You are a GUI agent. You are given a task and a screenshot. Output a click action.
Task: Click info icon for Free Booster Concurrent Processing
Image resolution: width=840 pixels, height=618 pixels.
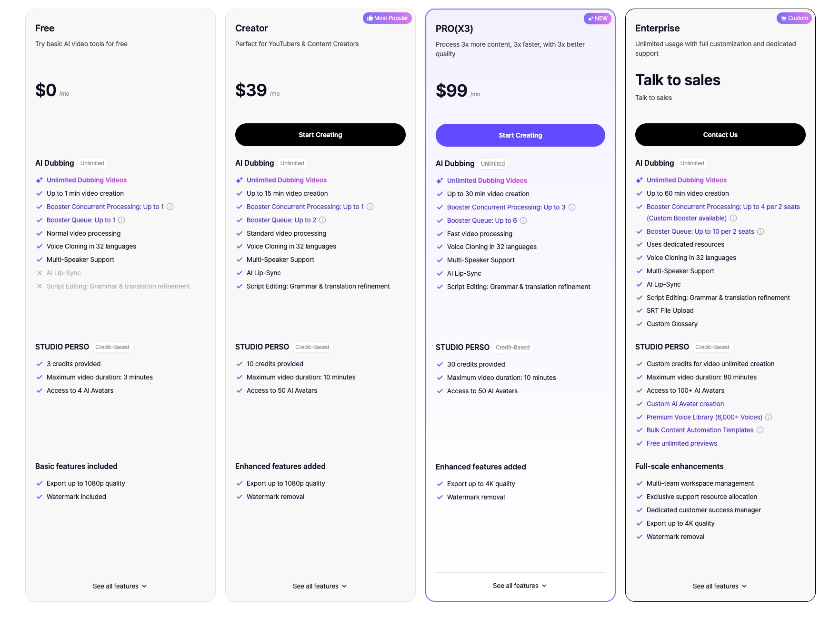coord(170,207)
